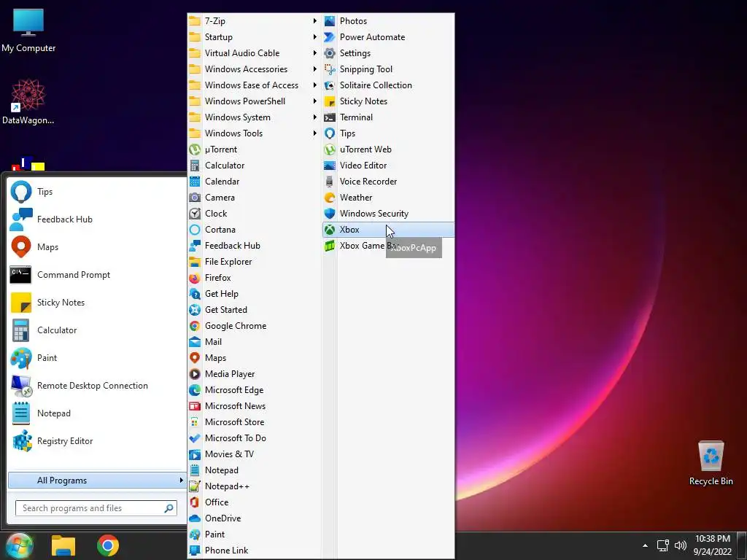Open Media Player icon

[x=195, y=374]
